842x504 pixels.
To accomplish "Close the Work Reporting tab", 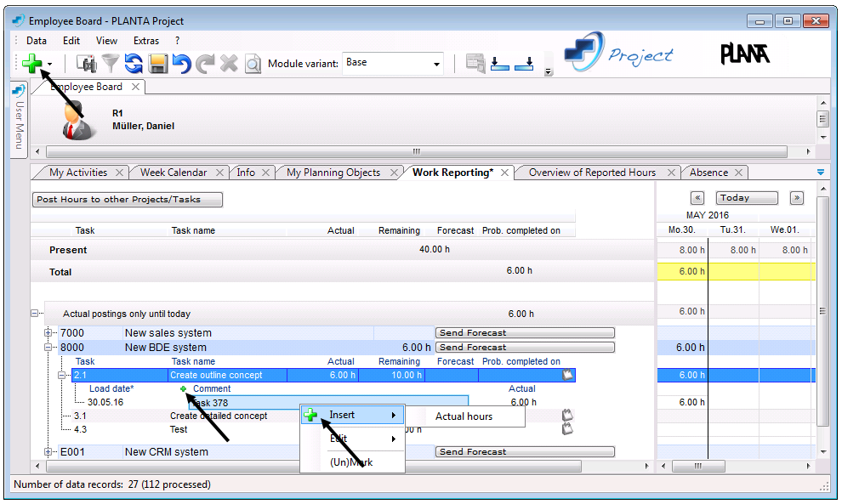I will (x=504, y=173).
